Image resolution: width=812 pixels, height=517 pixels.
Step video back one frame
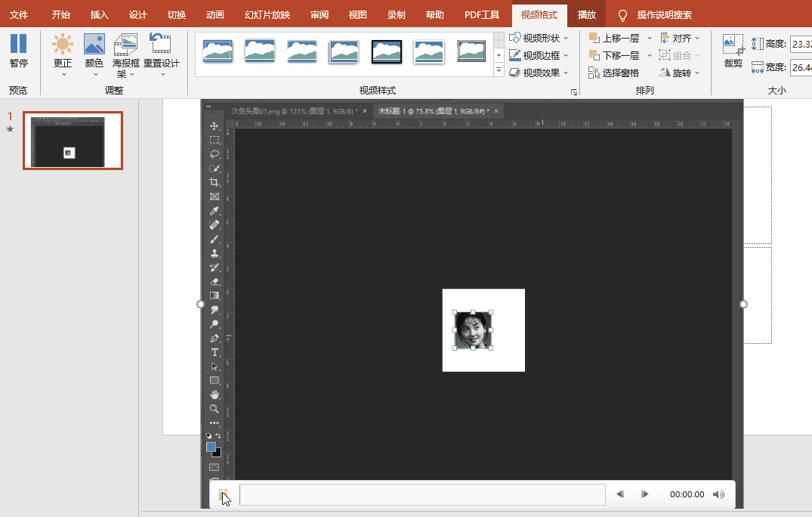(620, 494)
